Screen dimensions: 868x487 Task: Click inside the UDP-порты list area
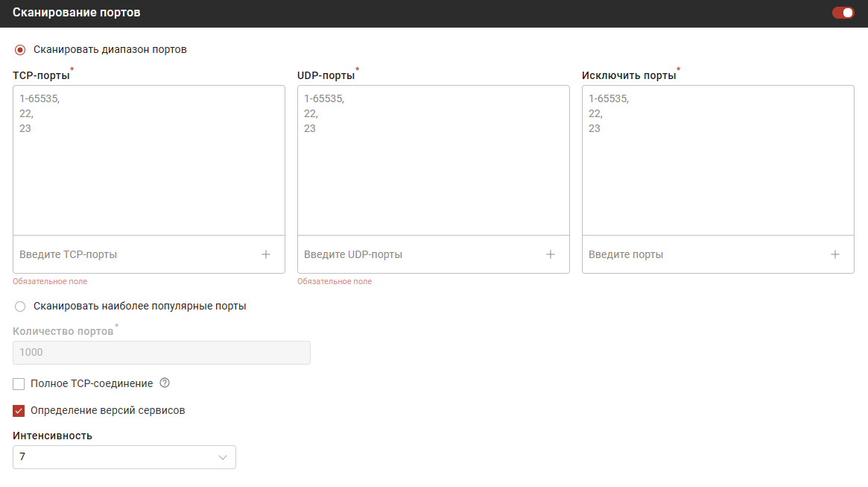[433, 179]
